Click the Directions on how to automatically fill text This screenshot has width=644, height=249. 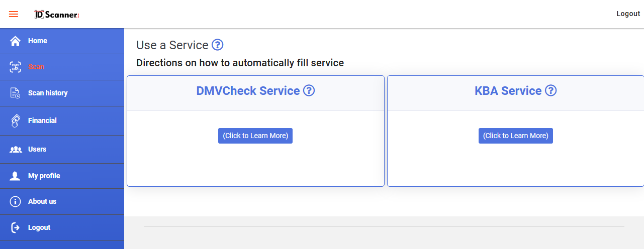pos(240,63)
